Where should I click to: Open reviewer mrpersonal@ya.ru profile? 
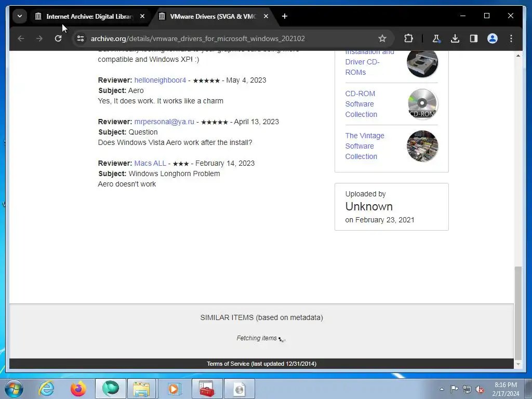point(164,122)
